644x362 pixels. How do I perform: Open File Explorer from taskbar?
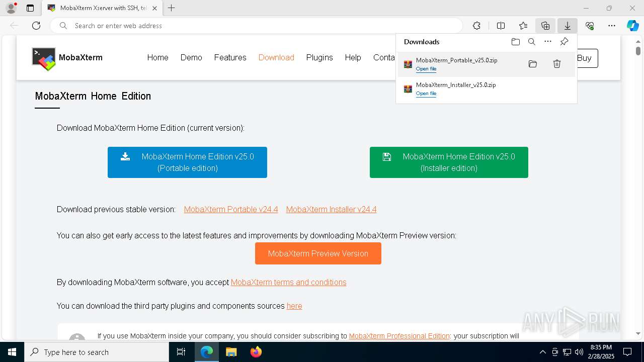click(231, 352)
